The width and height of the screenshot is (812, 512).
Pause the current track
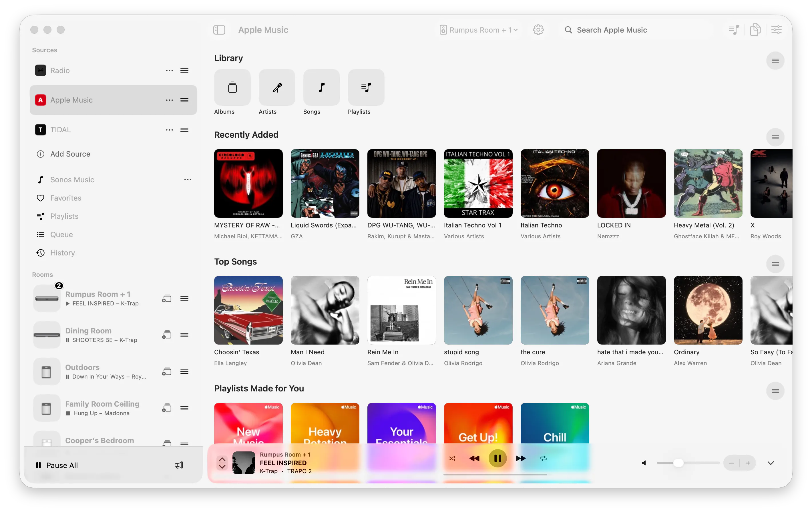[x=497, y=458]
